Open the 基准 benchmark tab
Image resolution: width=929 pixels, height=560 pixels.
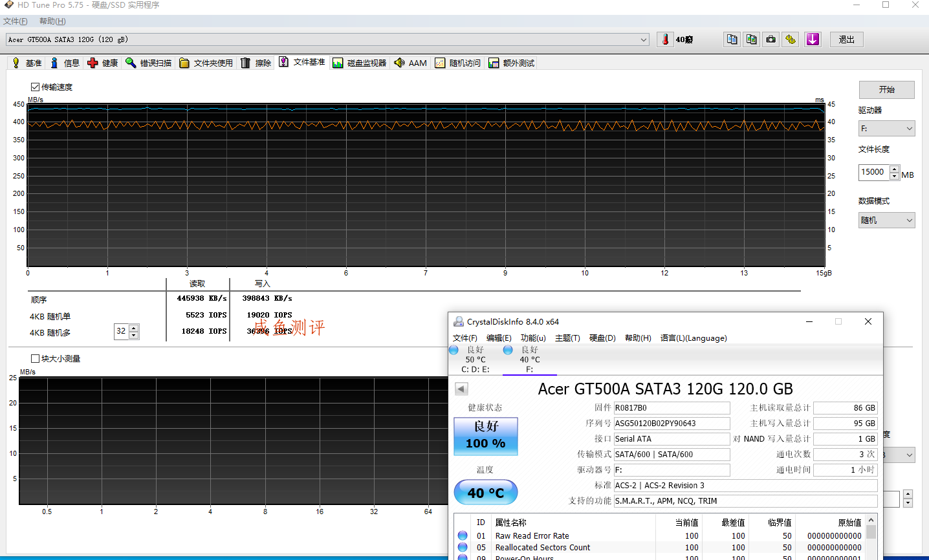(x=27, y=63)
